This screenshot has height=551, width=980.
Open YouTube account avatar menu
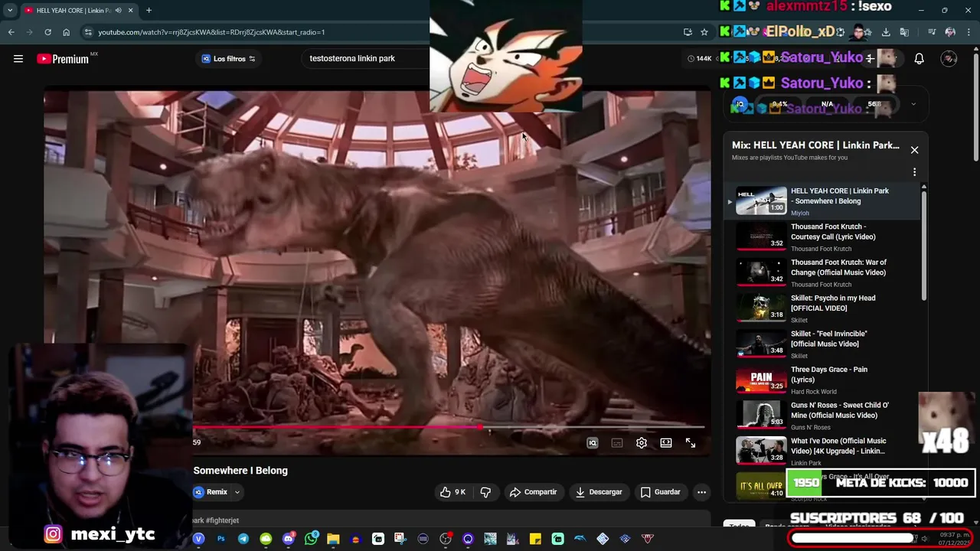click(949, 58)
